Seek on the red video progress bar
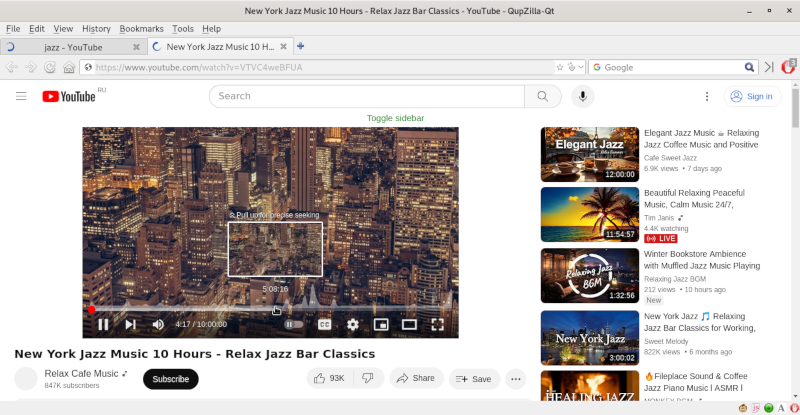Screen dimensions: 800x415 pyautogui.click(x=270, y=309)
